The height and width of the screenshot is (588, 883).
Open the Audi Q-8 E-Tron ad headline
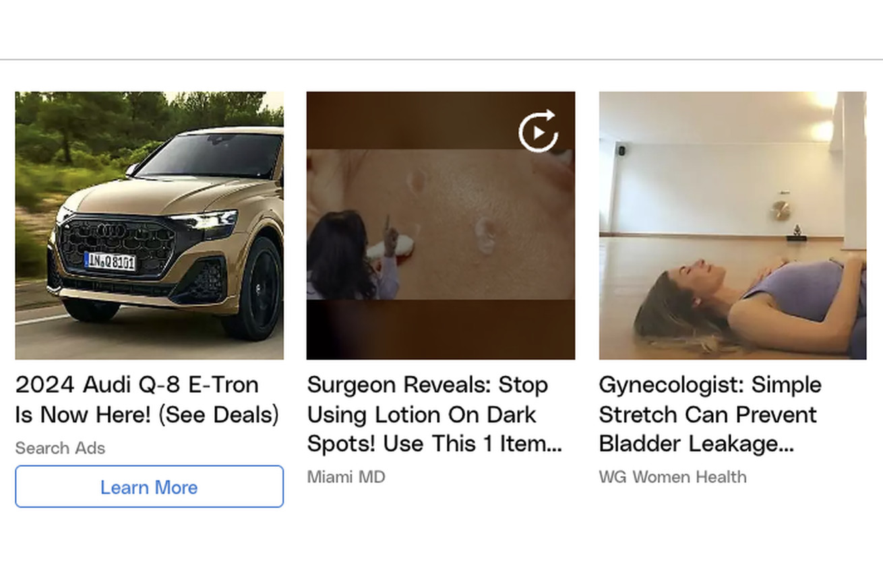147,399
